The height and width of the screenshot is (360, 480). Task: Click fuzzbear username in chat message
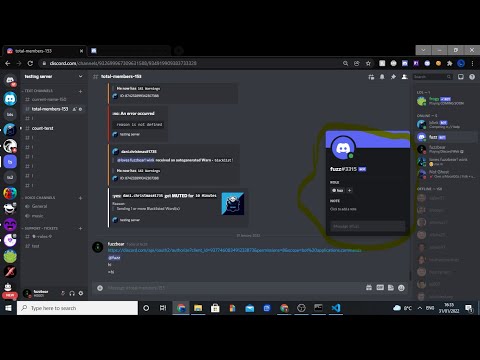pos(116,244)
